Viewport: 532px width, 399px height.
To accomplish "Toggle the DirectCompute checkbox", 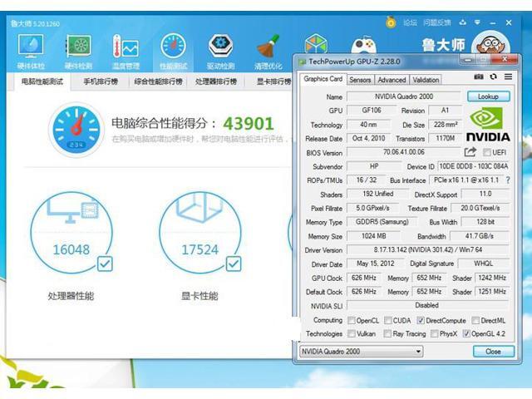I will (x=421, y=320).
